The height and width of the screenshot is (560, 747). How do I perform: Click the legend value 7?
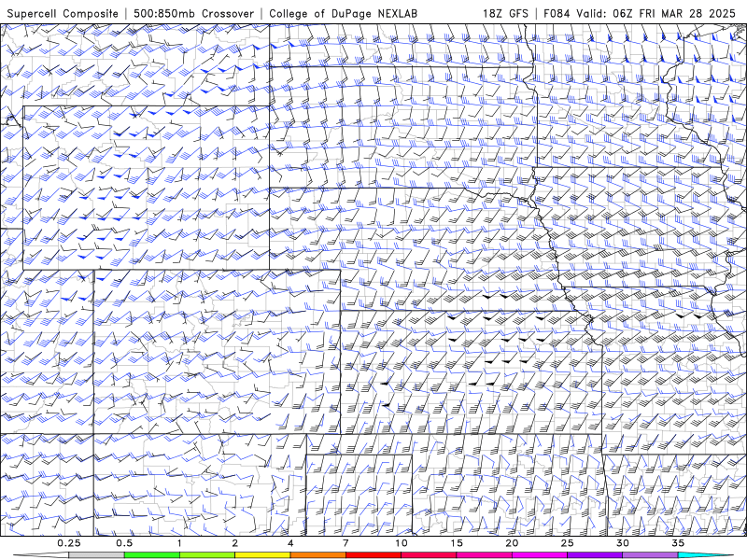click(x=345, y=543)
